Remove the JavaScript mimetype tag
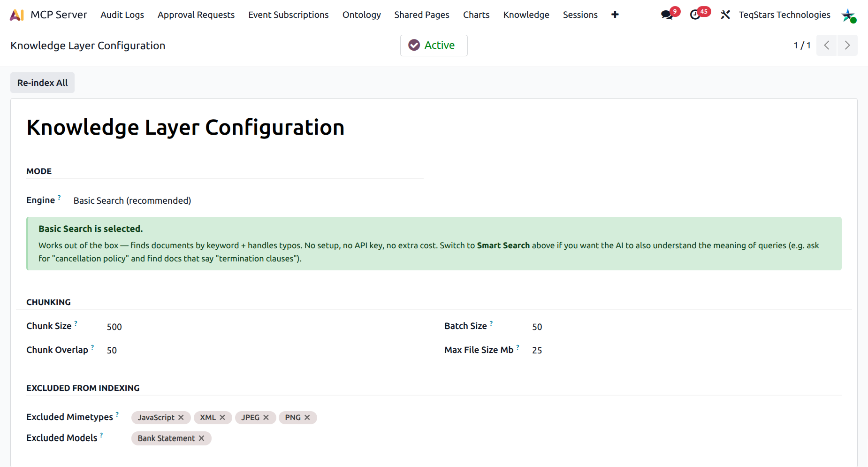This screenshot has height=467, width=868. coord(181,417)
